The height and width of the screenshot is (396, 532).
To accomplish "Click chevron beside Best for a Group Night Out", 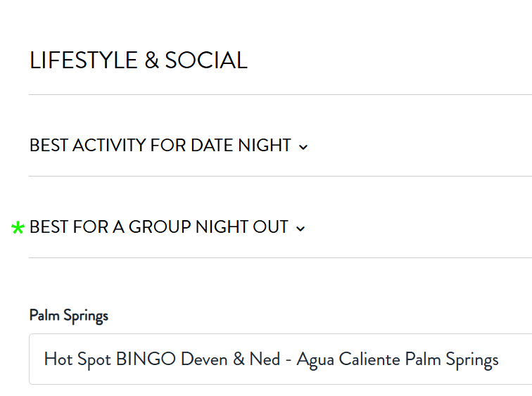I will (x=300, y=229).
